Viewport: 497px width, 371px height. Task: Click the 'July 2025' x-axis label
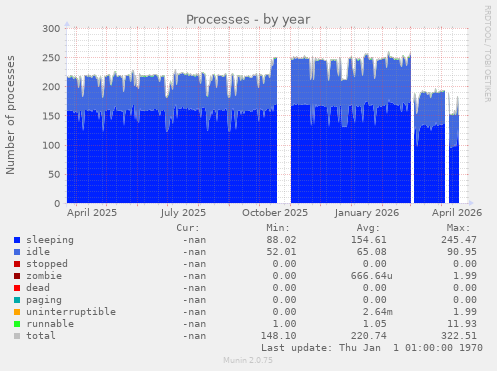point(183,213)
